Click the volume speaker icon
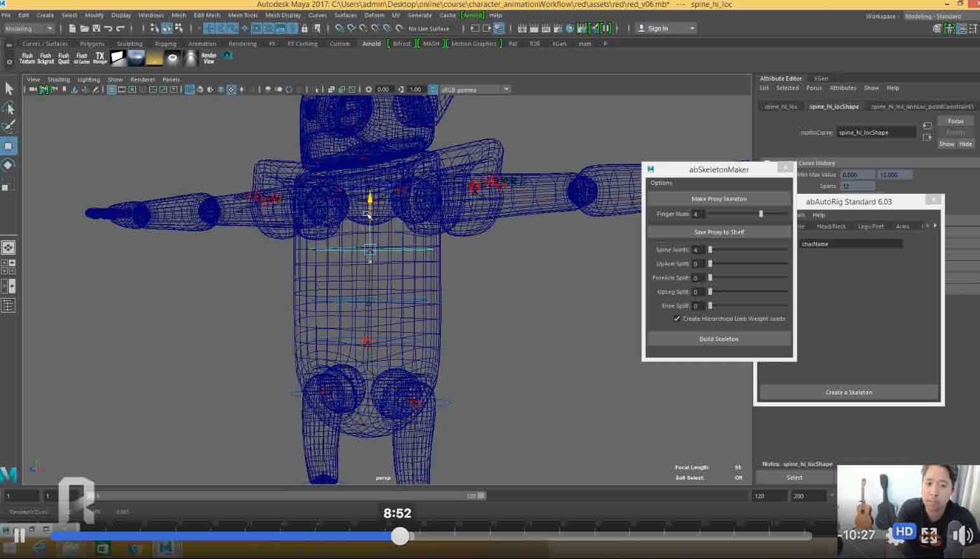This screenshot has width=980, height=559. (962, 535)
